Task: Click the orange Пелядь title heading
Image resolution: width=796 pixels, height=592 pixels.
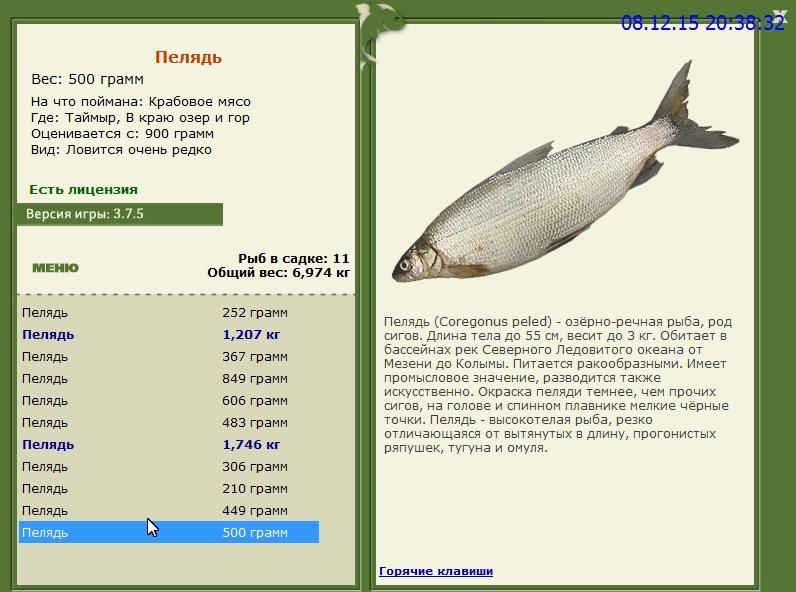Action: point(188,57)
